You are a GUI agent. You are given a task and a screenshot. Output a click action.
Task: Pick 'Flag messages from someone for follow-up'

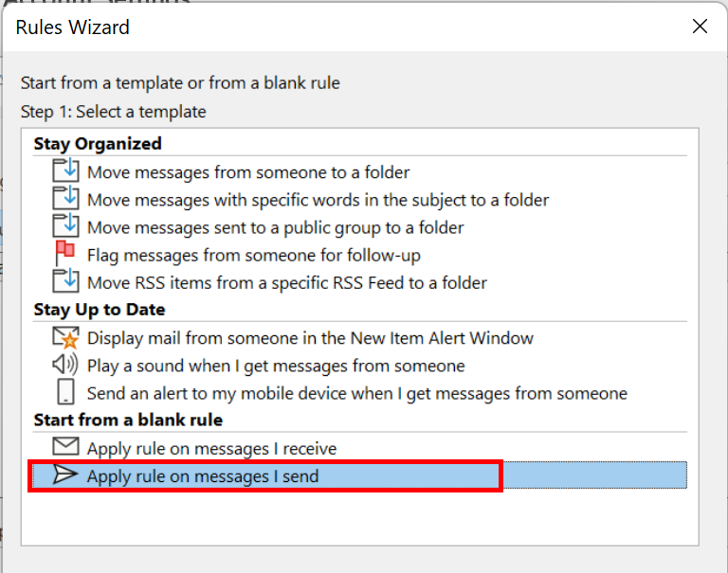(253, 255)
